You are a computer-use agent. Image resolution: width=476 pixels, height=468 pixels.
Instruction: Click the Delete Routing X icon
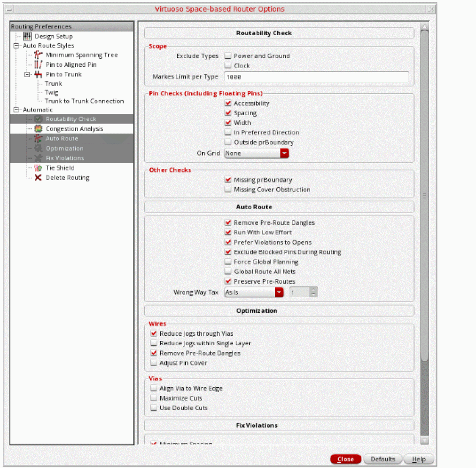(38, 178)
